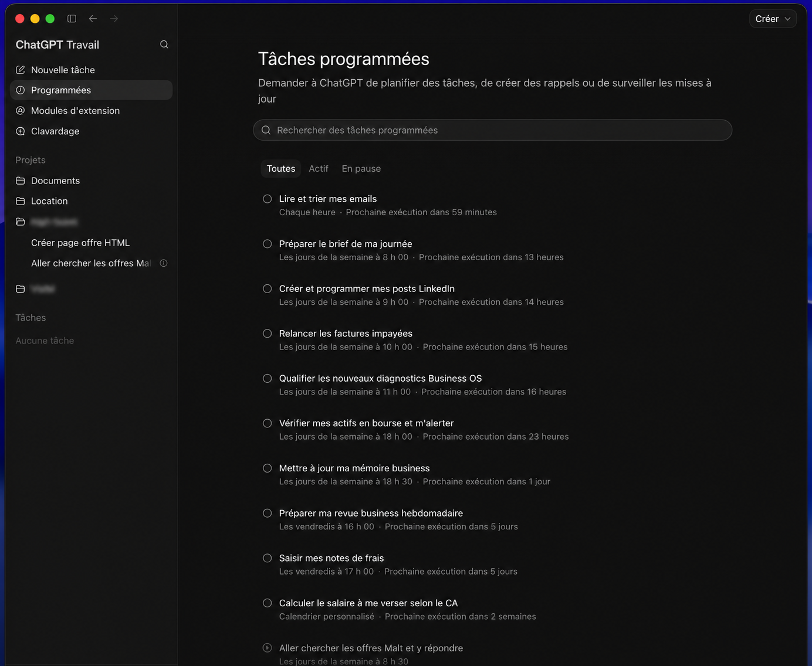Image resolution: width=812 pixels, height=666 pixels.
Task: Select the Toutes tab
Action: [281, 169]
